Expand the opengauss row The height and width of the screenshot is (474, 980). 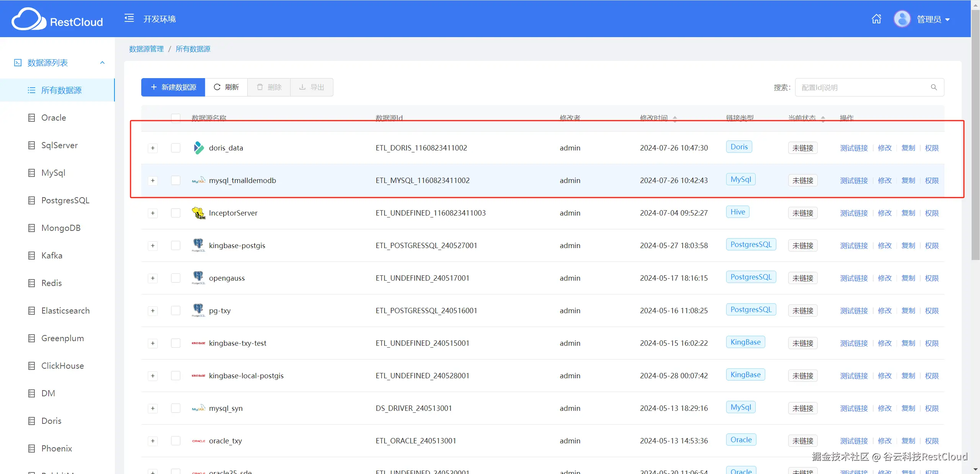[x=153, y=278]
